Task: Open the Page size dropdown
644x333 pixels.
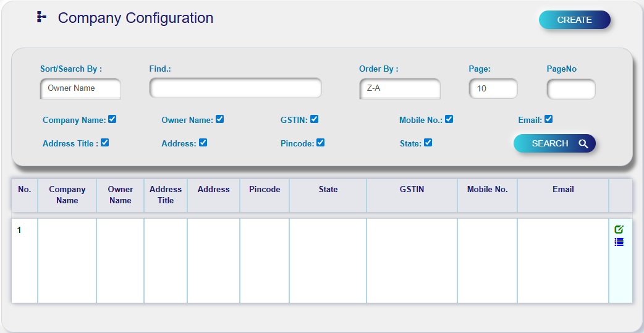Action: [x=493, y=88]
